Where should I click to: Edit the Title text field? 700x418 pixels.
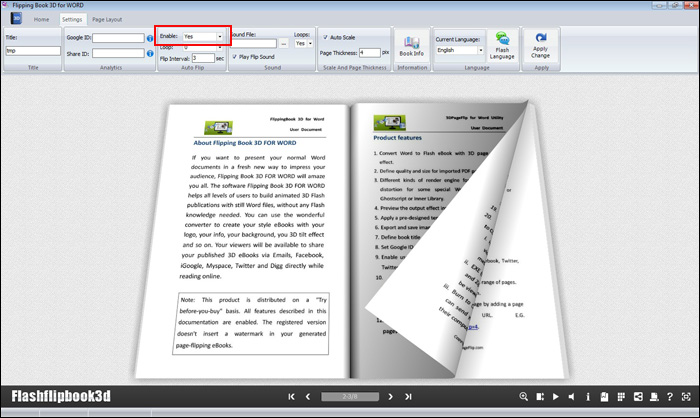(x=33, y=51)
